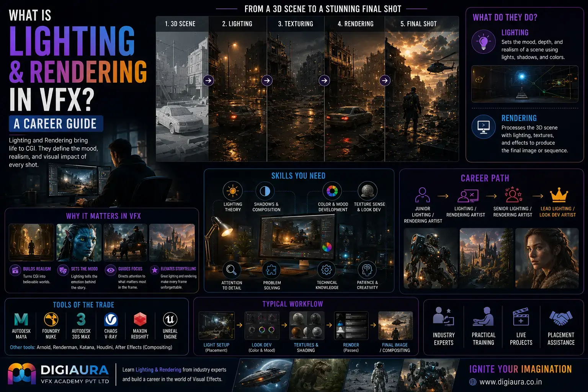Click the Lighting / Rendering Artist icon
588x392 pixels.
click(x=468, y=196)
